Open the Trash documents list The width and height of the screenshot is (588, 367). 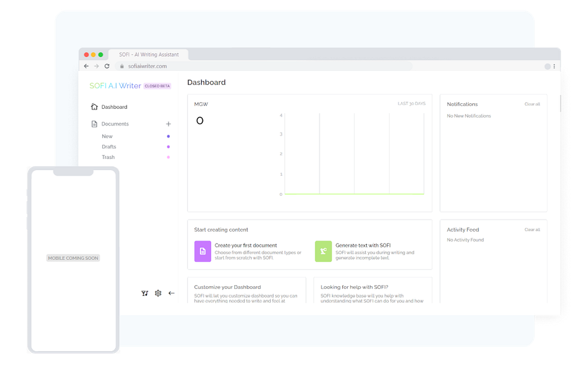[108, 157]
